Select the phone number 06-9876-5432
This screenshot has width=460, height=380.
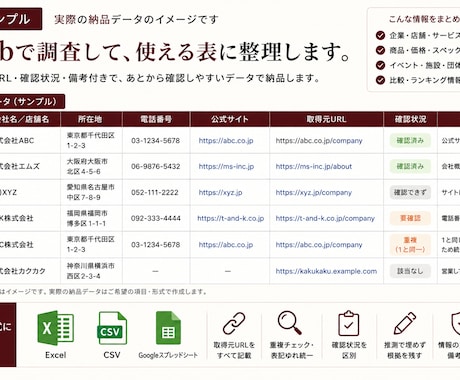point(156,166)
